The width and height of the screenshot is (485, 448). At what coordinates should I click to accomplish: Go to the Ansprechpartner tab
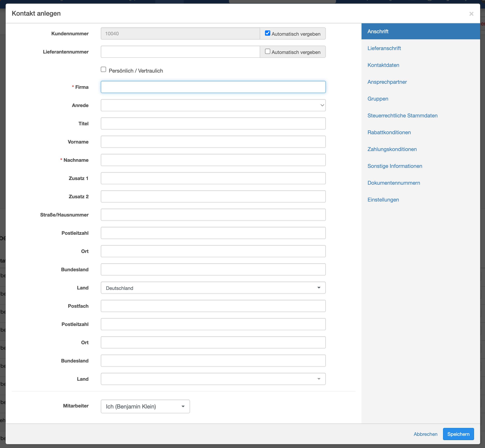tap(387, 82)
